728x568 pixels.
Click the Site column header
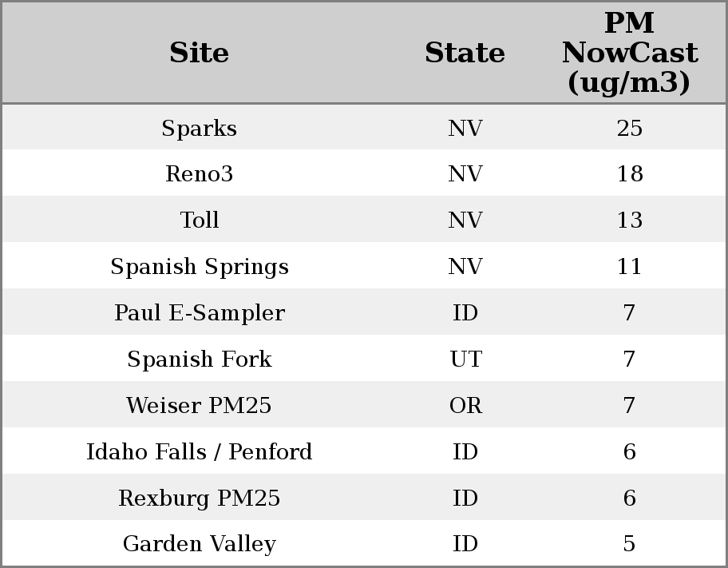point(199,54)
